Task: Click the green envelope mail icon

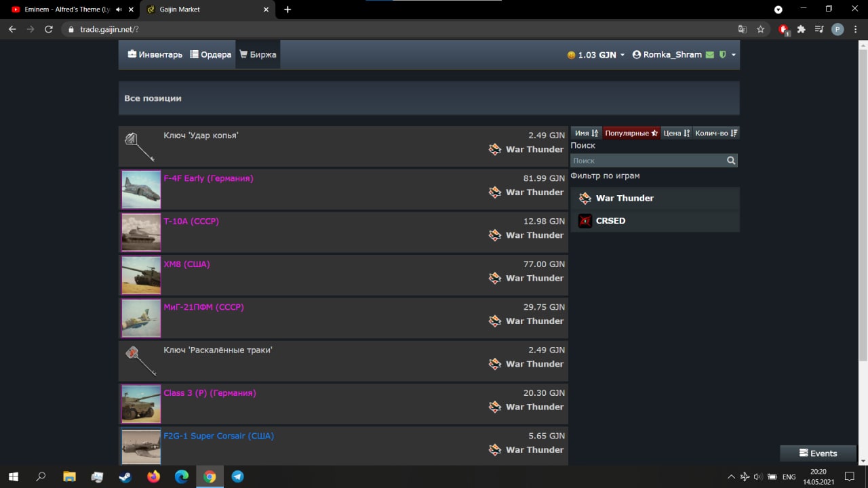Action: point(710,55)
